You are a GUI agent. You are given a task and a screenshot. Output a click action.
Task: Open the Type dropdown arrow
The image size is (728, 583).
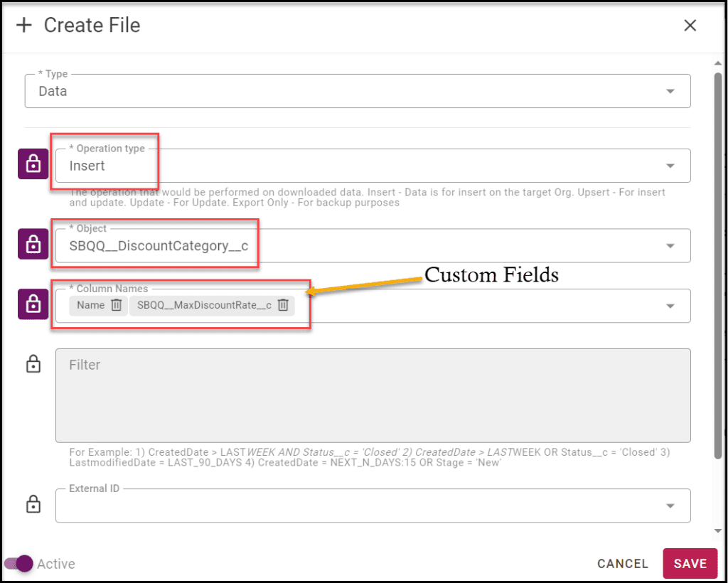(670, 92)
